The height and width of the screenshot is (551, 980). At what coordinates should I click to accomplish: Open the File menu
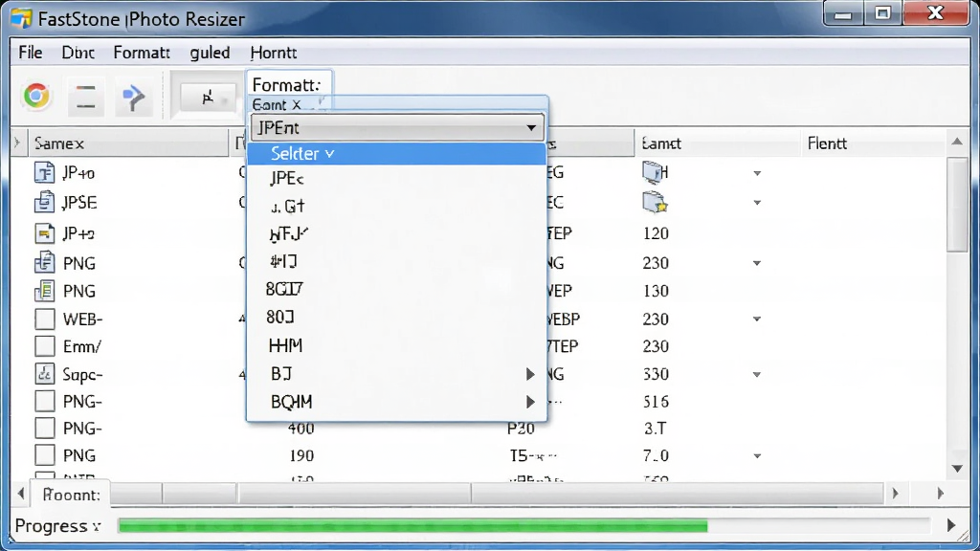coord(31,53)
